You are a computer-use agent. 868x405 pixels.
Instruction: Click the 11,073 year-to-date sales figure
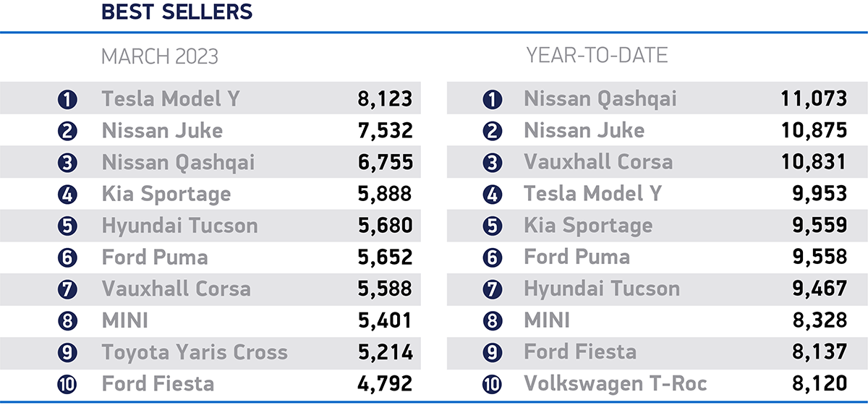813,99
